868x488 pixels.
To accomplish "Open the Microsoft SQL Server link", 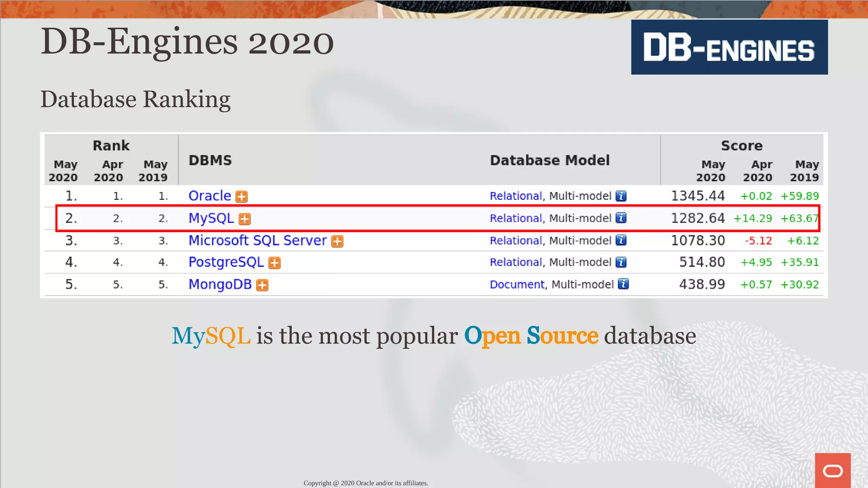I will [257, 241].
